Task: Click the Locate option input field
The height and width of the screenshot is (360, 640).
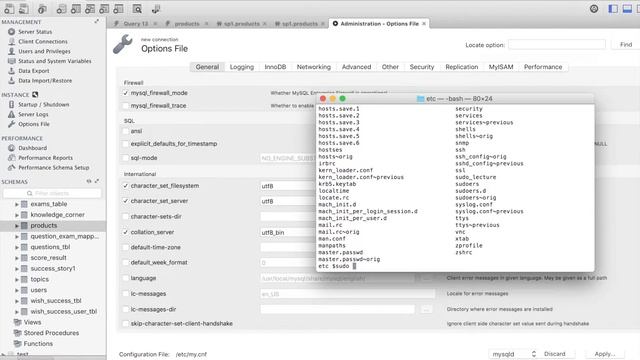Action: coord(557,44)
